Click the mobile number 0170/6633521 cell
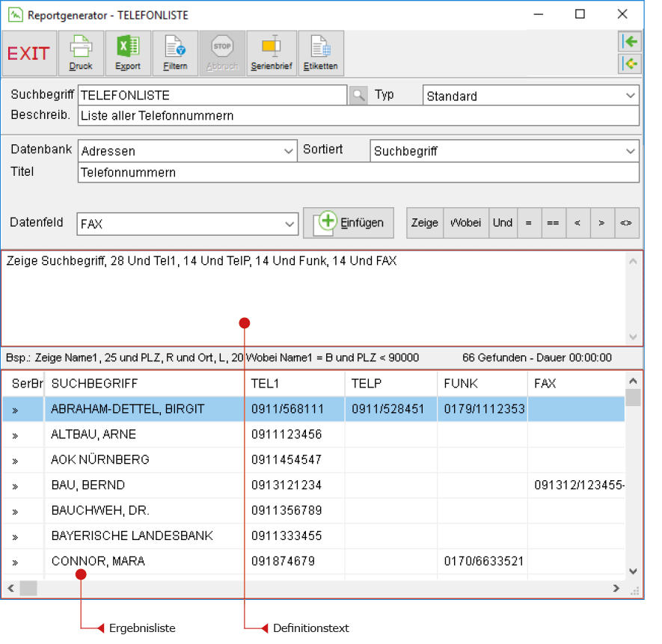 (x=483, y=561)
